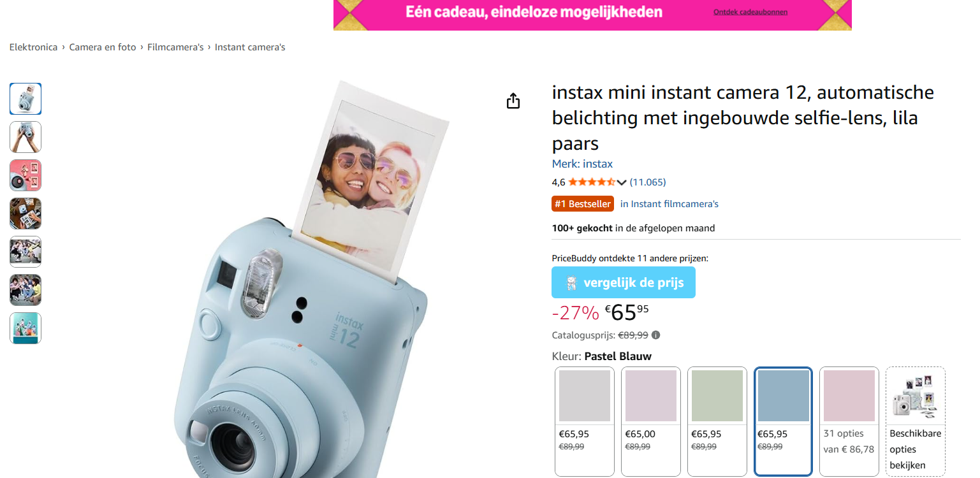
Task: Open the 11.065 reviews link
Action: pos(647,182)
